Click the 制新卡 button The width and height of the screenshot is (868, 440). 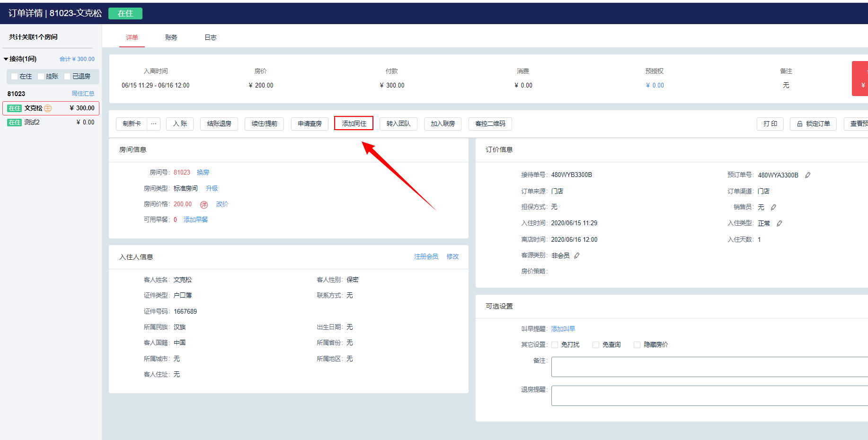click(x=132, y=123)
